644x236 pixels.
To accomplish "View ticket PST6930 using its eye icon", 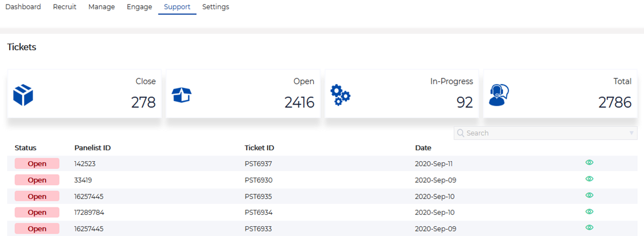I will coord(589,179).
